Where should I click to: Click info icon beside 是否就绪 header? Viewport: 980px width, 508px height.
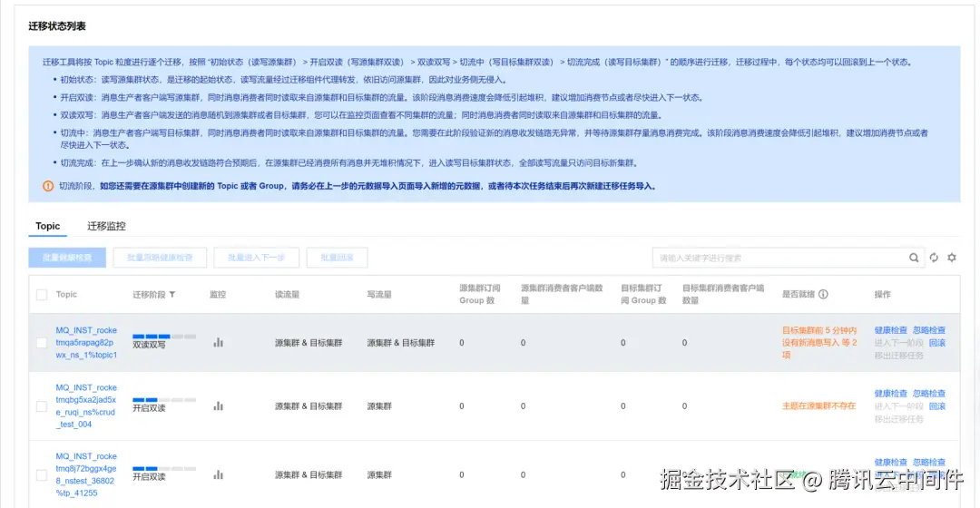[x=823, y=294]
